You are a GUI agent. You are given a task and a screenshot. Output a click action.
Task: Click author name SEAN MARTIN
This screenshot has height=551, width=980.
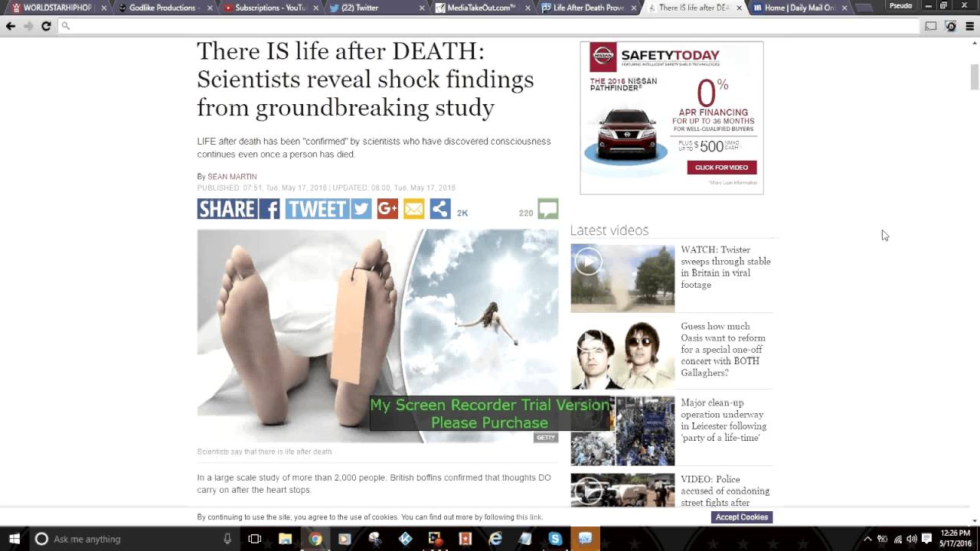click(x=232, y=177)
